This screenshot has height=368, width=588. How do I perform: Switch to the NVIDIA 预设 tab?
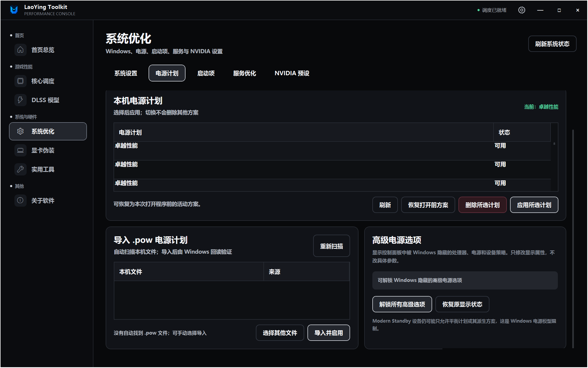click(292, 73)
